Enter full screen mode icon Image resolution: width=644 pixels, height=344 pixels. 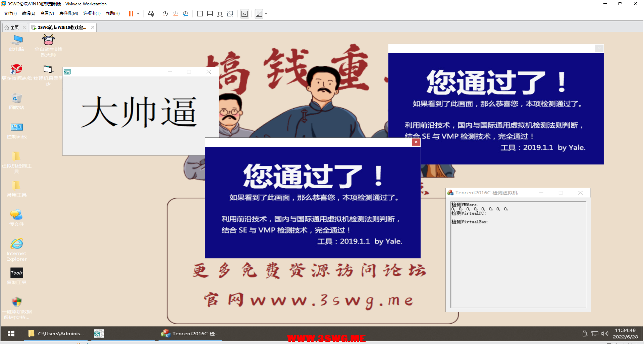220,14
